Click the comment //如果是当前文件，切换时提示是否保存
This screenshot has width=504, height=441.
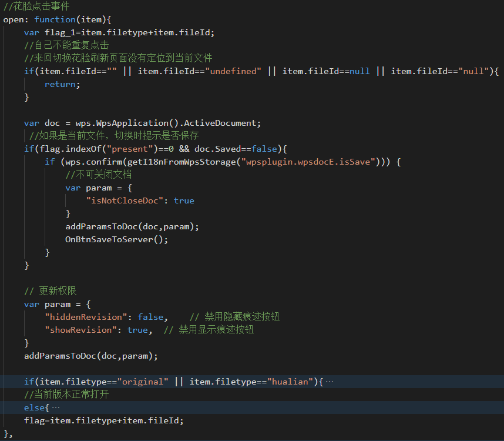pos(114,136)
